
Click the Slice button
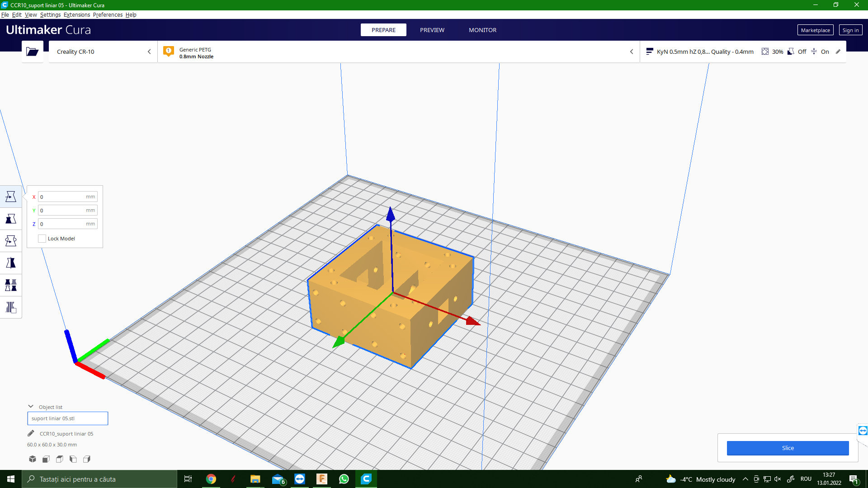(x=787, y=448)
